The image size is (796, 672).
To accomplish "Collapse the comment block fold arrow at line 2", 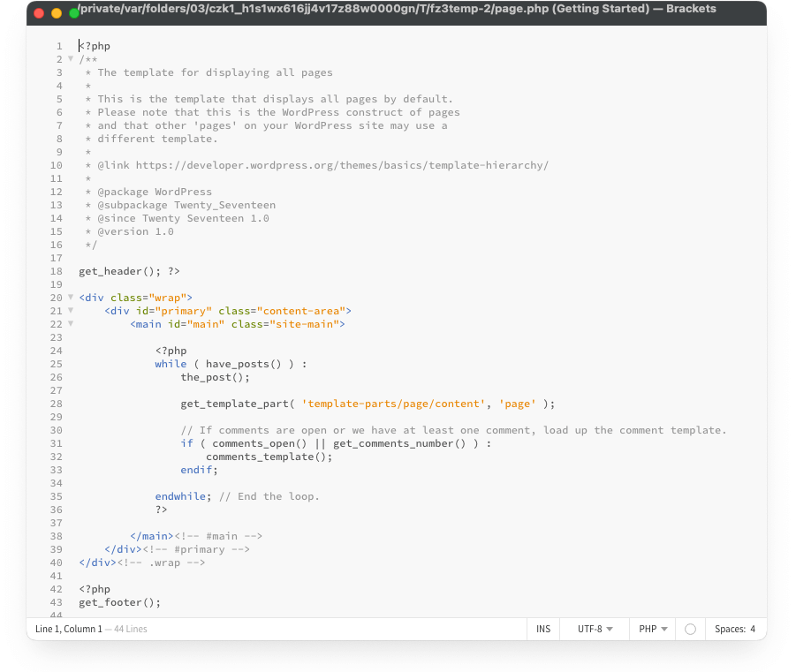I will point(71,59).
